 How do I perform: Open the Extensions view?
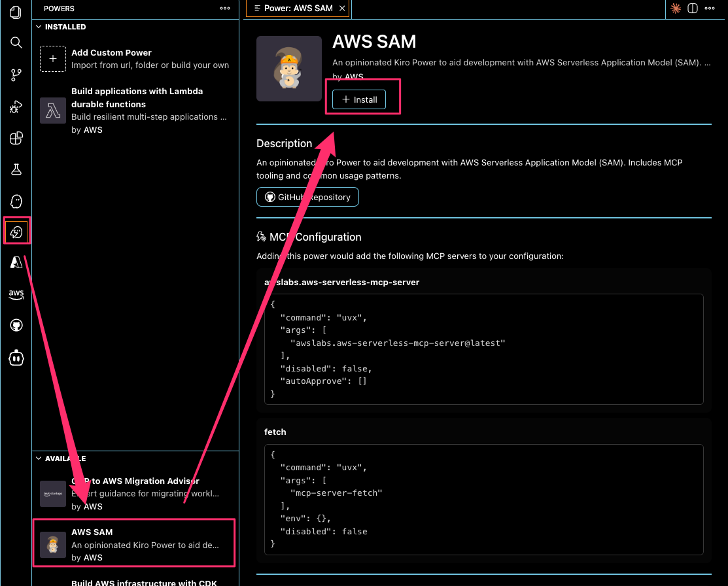click(x=16, y=138)
